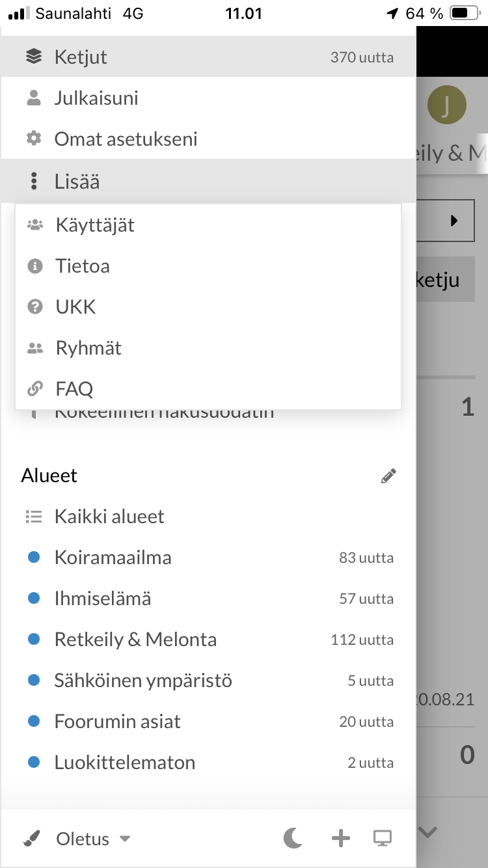Open Omat asetukseni settings

[126, 139]
